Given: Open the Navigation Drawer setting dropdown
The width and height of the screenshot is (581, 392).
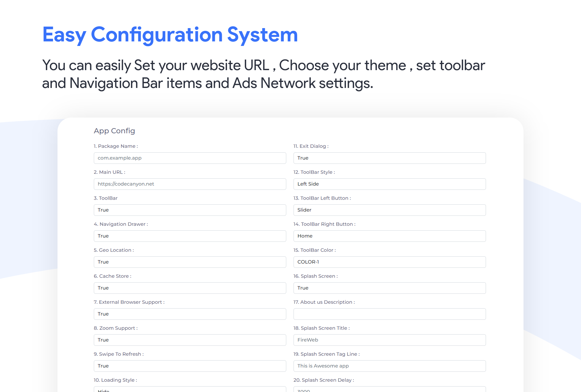Looking at the screenshot, I should (x=190, y=236).
